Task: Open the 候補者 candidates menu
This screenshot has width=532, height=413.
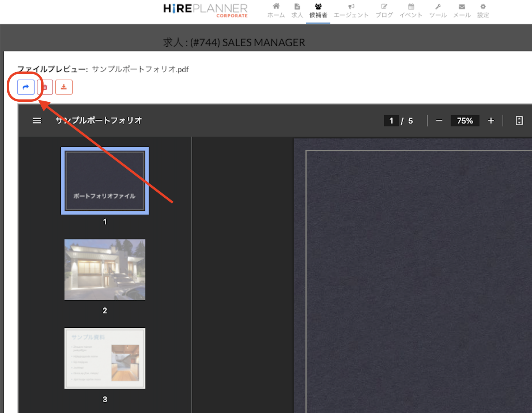Action: tap(318, 11)
